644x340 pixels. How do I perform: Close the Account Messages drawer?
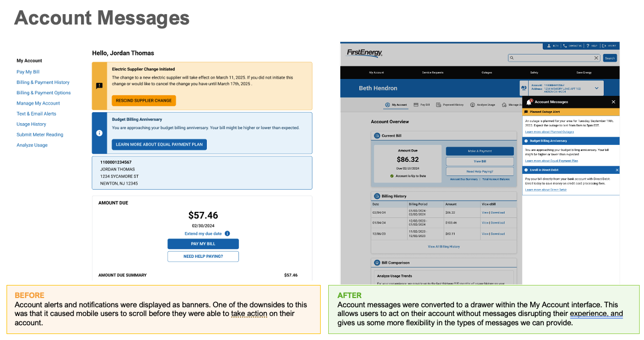[614, 102]
